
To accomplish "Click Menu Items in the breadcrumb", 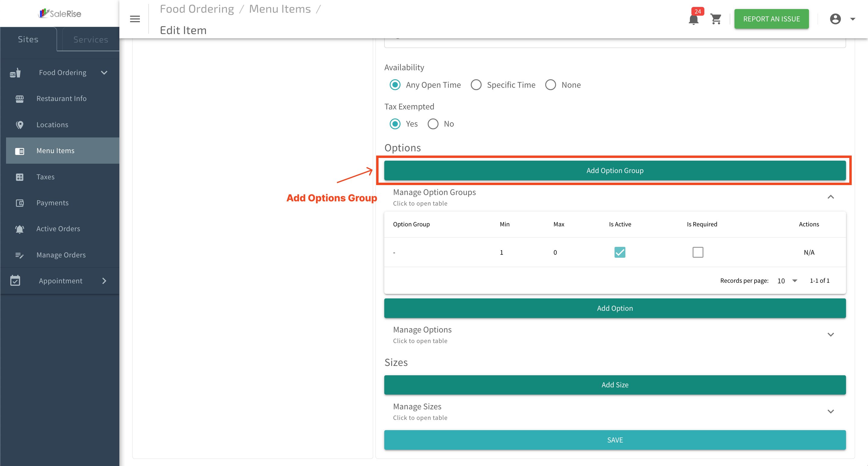I will pyautogui.click(x=280, y=9).
